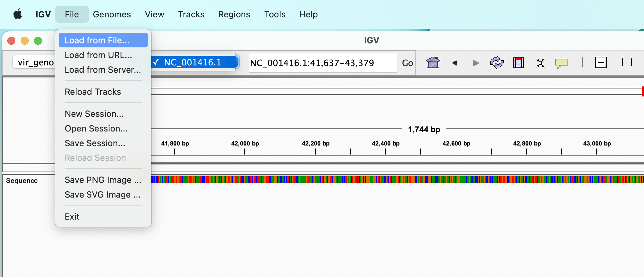Open the Genomes menu
The image size is (644, 277).
(x=112, y=14)
